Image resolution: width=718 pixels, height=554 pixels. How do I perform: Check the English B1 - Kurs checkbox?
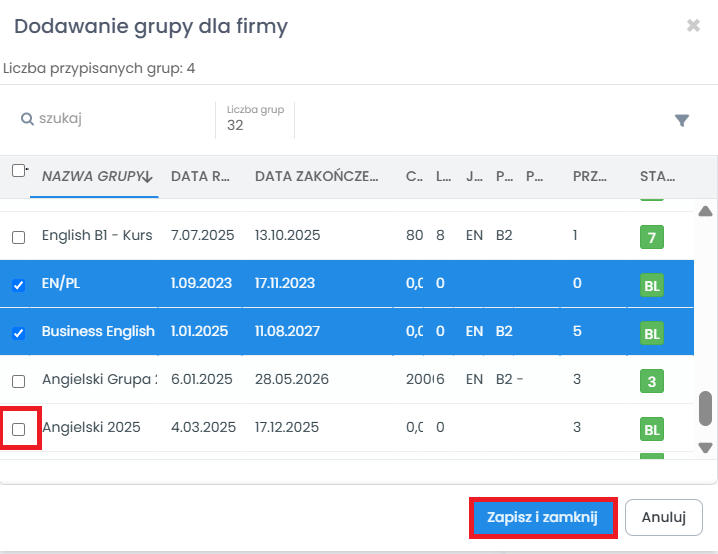click(x=19, y=238)
